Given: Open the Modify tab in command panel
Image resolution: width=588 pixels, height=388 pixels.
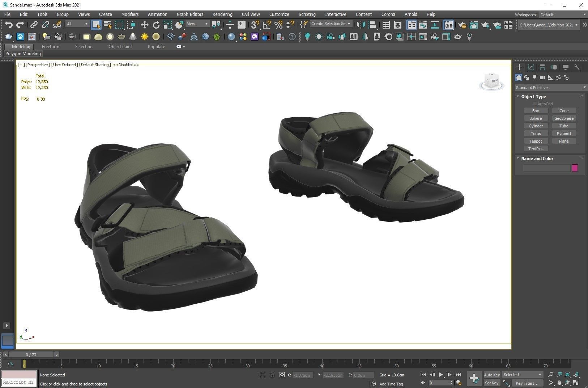Looking at the screenshot, I should pos(531,67).
